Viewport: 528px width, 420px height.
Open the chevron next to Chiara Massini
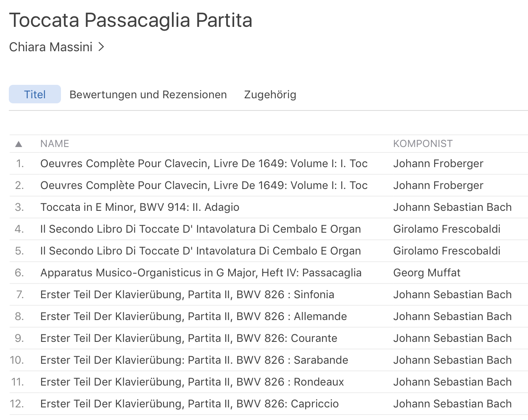coord(101,47)
